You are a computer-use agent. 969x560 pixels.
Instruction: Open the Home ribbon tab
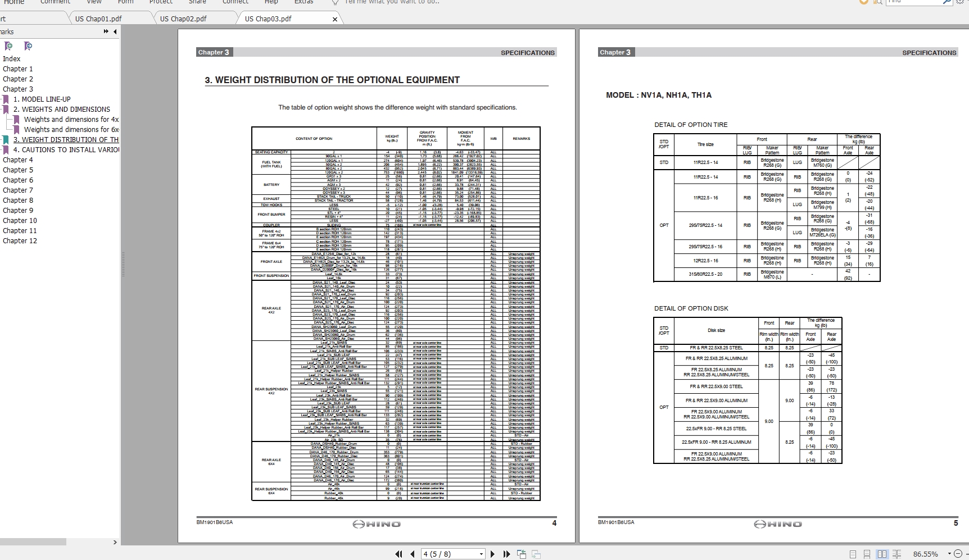(14, 2)
